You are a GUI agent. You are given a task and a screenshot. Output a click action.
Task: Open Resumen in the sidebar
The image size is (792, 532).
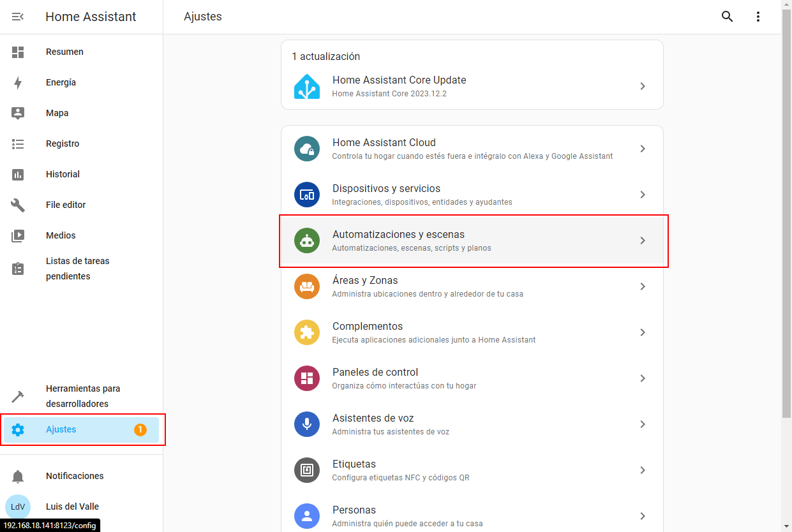[x=81, y=52]
